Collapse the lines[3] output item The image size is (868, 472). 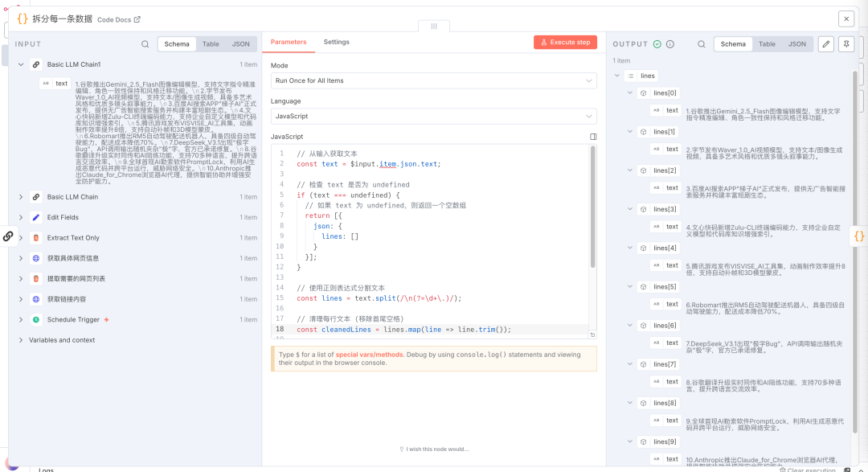[x=630, y=209]
